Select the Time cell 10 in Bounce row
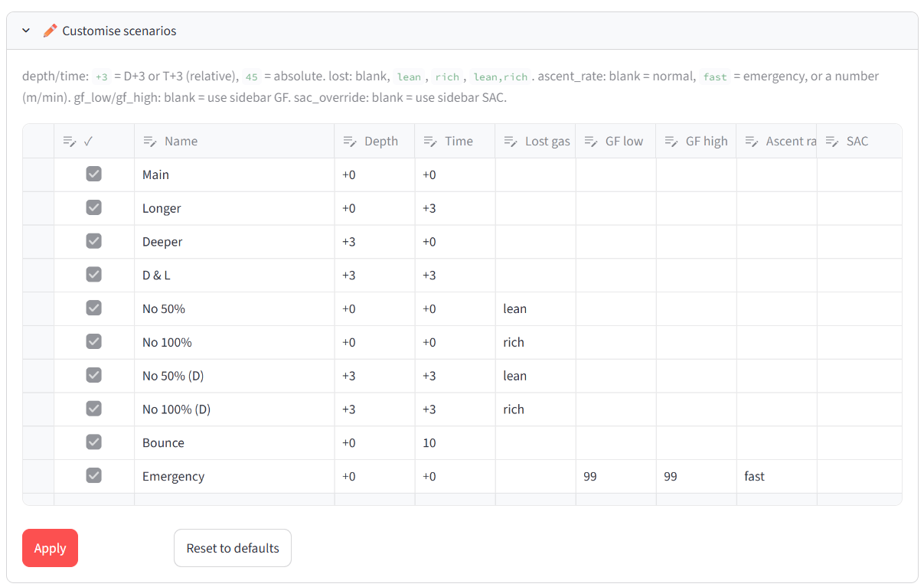 455,442
